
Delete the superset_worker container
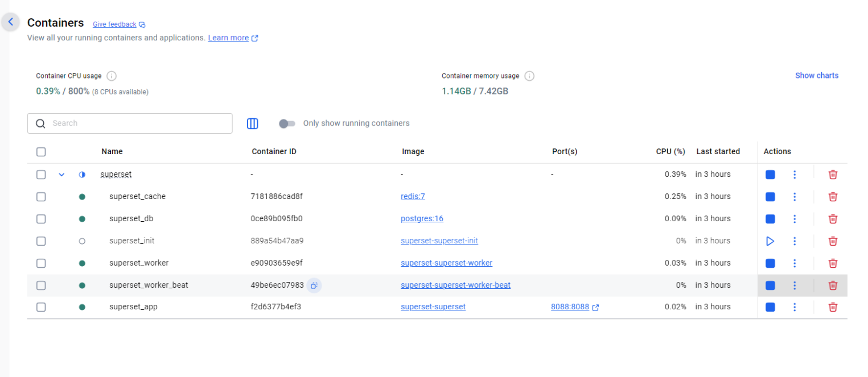832,263
